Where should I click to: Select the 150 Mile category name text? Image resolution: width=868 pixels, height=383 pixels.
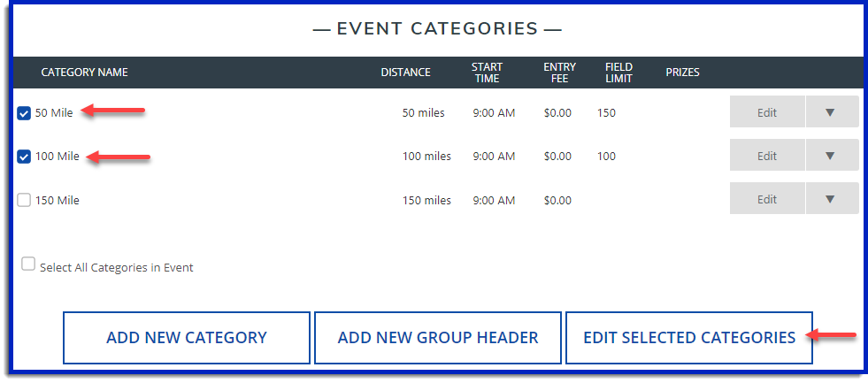57,201
